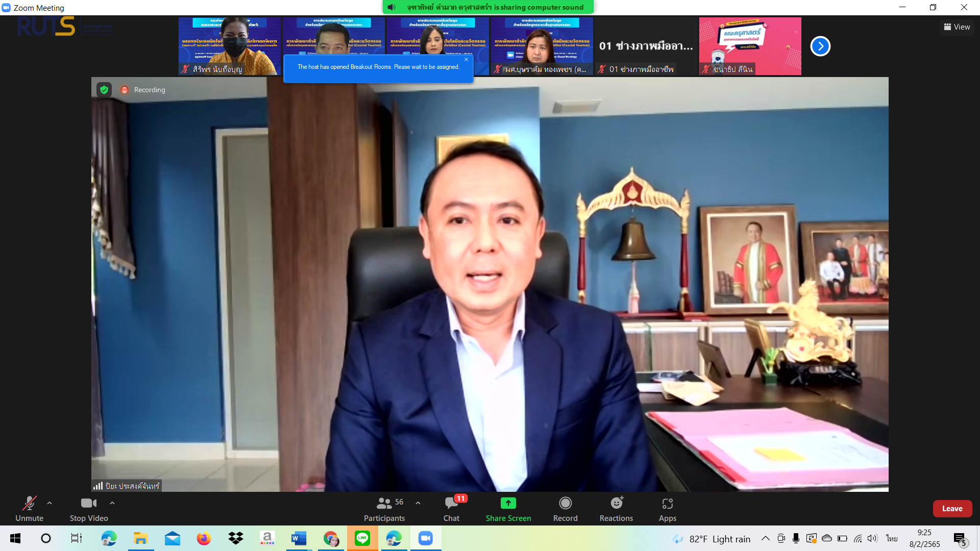Select สิริพร นับถือบุญ video thumbnail
Viewport: 980px width, 551px height.
(230, 46)
